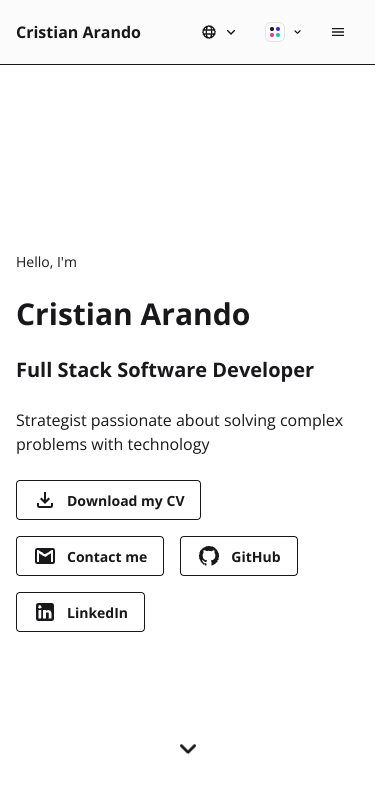Select the Contact me button text
The width and height of the screenshot is (375, 812).
click(x=107, y=557)
